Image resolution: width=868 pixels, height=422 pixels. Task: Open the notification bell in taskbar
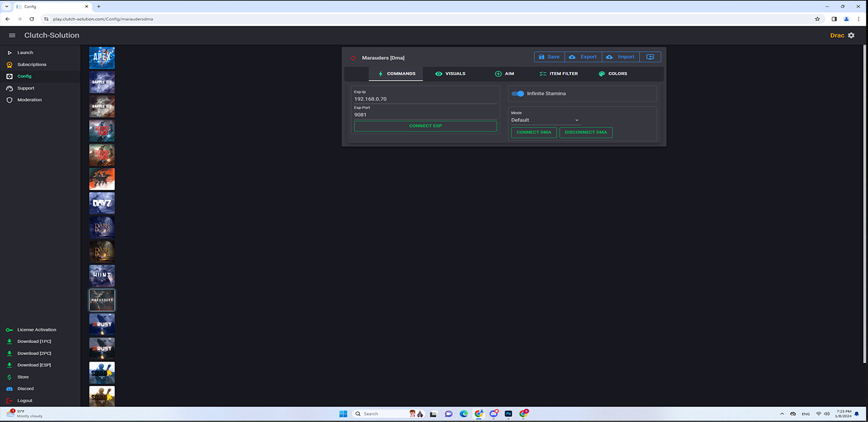(x=857, y=414)
